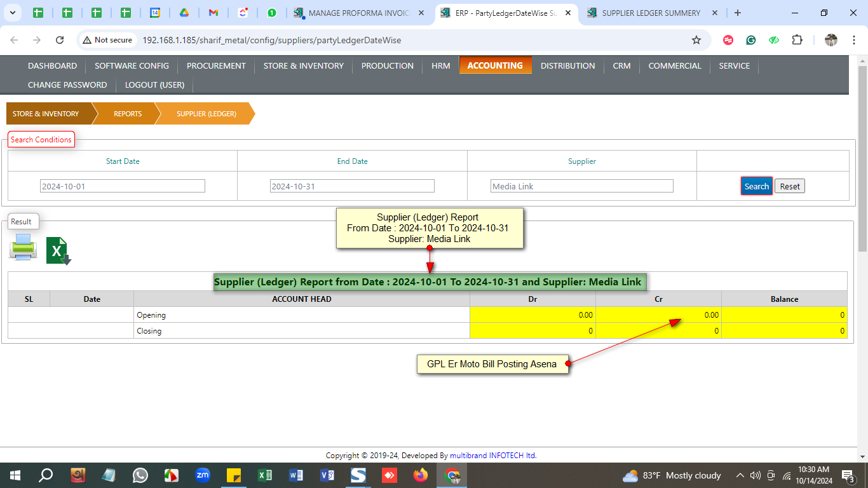Open the clock and date in taskbar
Viewport: 868px width, 488px height.
[814, 475]
